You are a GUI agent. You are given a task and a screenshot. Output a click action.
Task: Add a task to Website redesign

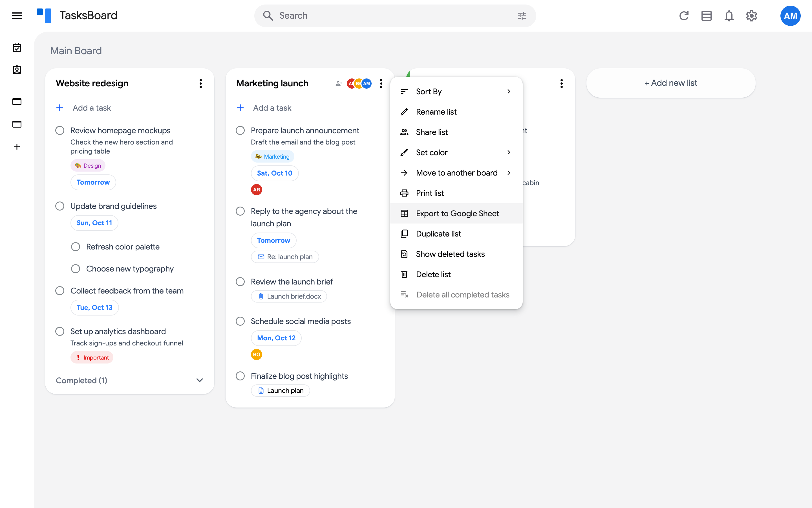pos(92,108)
